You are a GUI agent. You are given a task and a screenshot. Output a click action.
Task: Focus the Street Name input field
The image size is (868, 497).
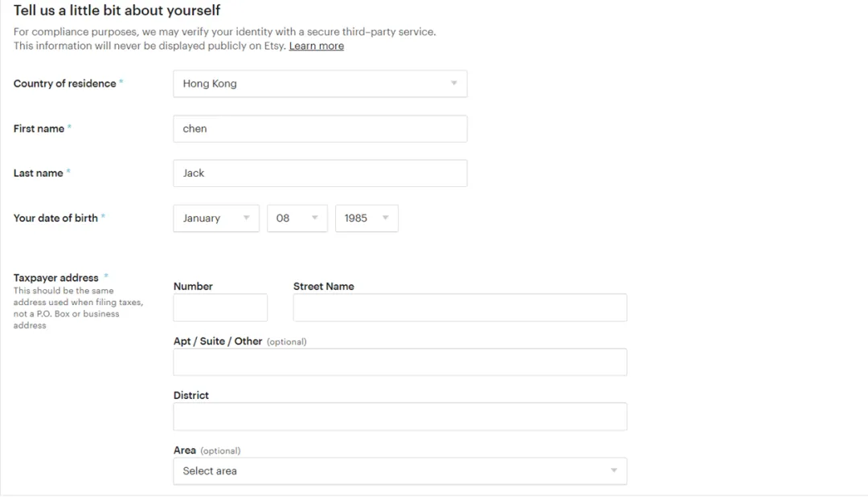point(460,308)
